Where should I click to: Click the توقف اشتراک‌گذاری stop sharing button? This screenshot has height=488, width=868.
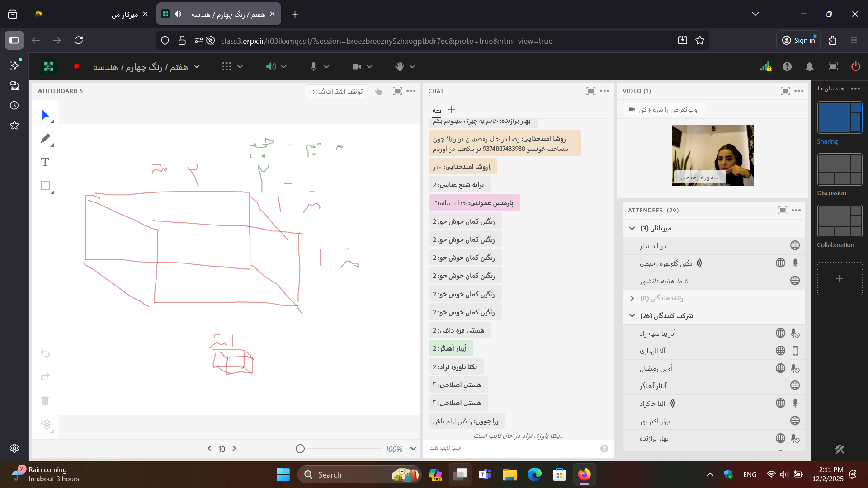click(336, 91)
